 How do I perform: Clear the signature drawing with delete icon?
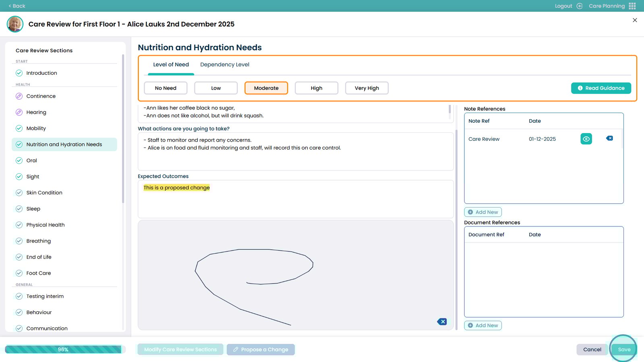pyautogui.click(x=442, y=321)
